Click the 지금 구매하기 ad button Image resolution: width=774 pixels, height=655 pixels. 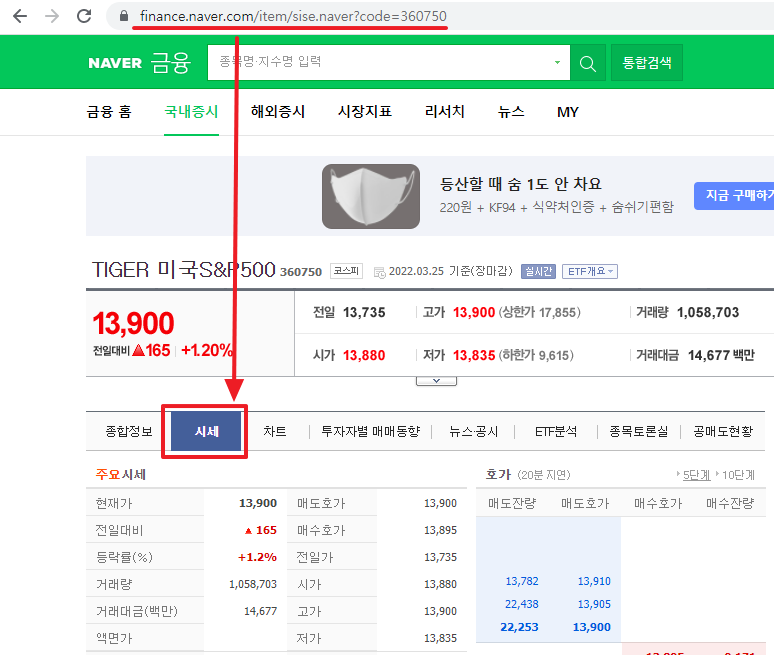pos(735,195)
